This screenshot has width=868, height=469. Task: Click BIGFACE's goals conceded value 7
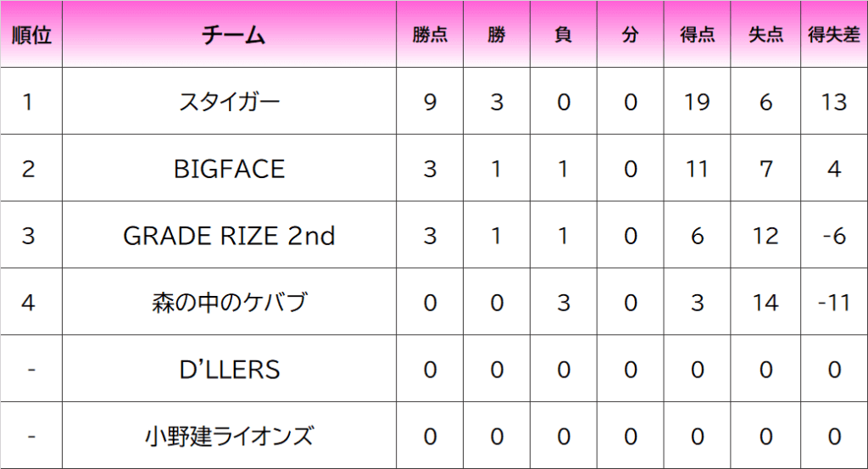[765, 168]
